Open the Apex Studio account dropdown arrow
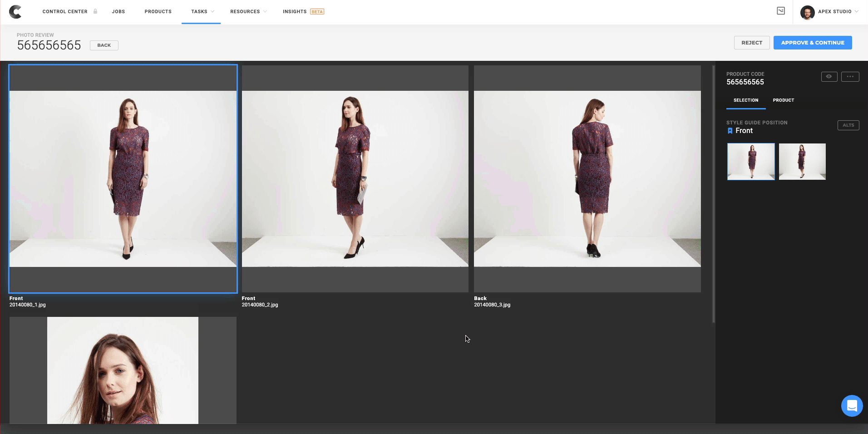The image size is (868, 434). pos(857,12)
